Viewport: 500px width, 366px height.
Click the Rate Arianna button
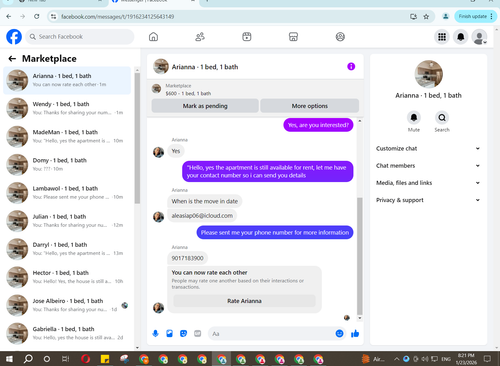244,301
